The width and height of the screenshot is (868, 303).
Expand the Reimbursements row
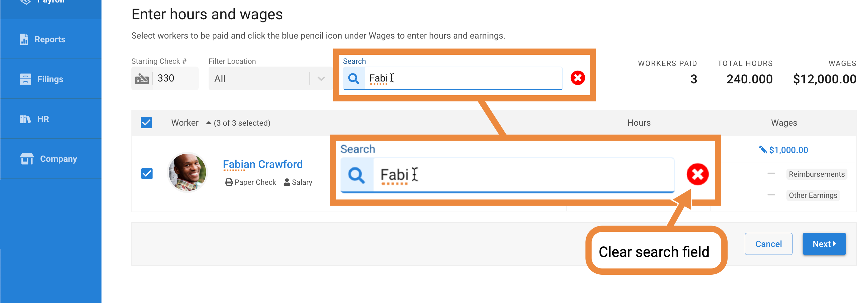pos(771,174)
